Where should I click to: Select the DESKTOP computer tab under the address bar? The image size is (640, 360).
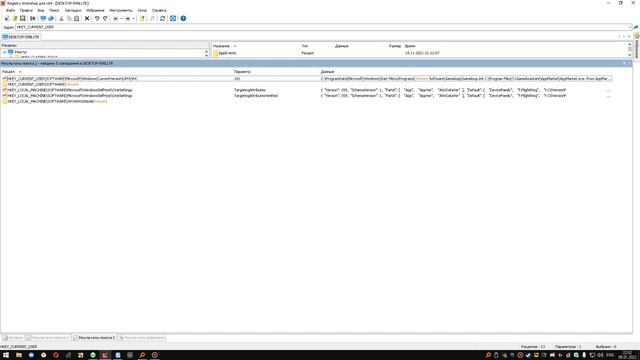click(x=21, y=37)
